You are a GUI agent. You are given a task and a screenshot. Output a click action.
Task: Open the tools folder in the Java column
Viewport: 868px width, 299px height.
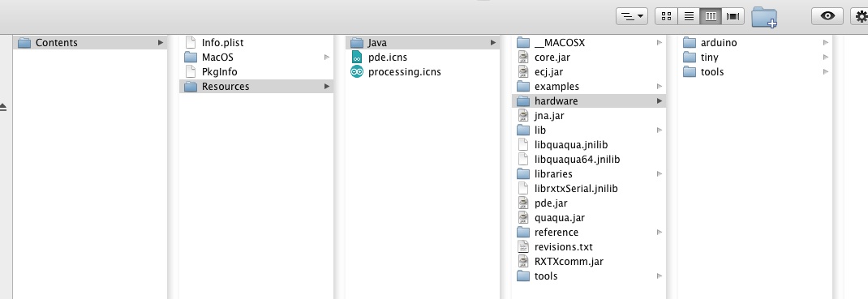589,276
